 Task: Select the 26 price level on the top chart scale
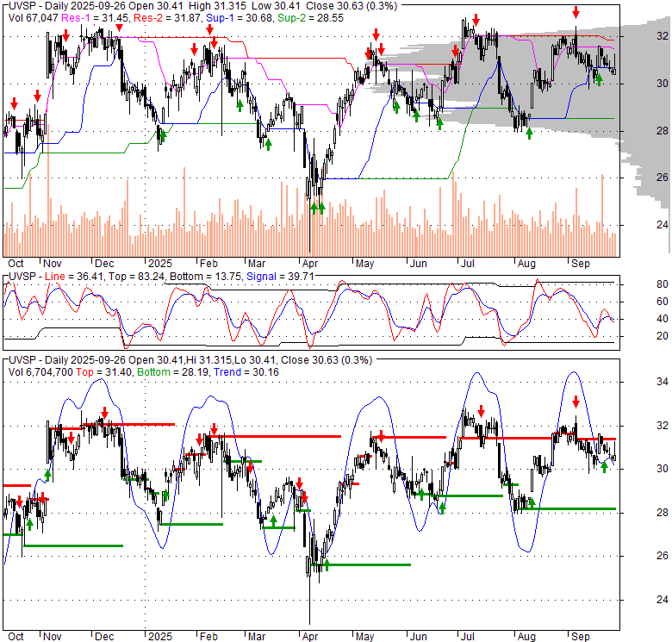(663, 177)
